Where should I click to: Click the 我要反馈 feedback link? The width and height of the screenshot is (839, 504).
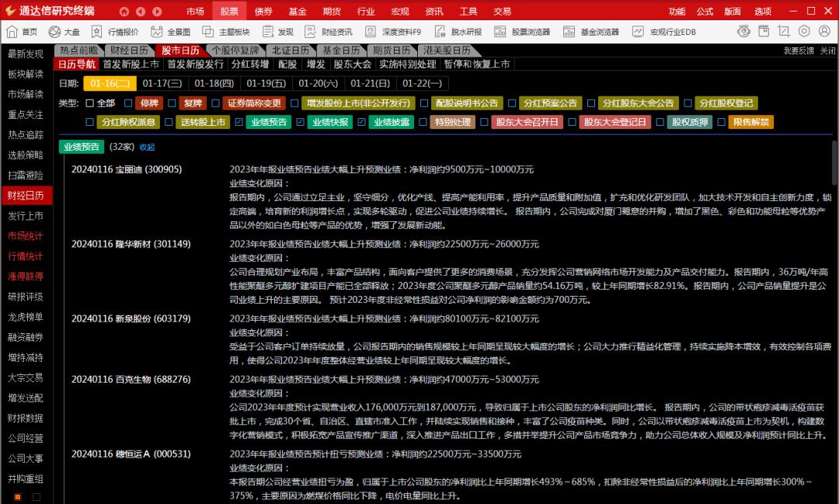click(799, 50)
